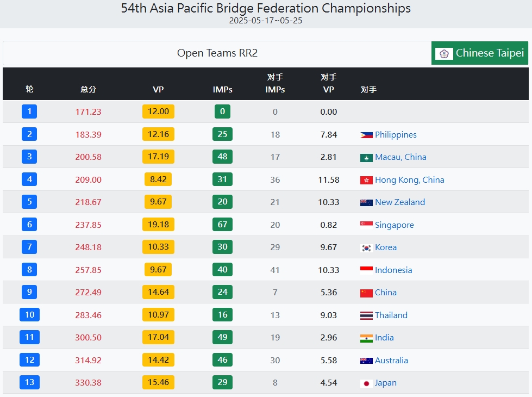
Task: Select the round 5 badge
Action: coord(29,202)
